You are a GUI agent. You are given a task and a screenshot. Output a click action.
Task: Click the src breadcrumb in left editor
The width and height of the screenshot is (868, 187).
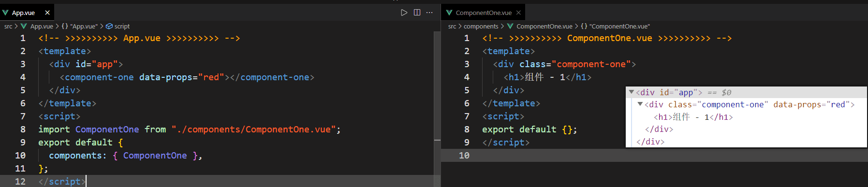8,26
